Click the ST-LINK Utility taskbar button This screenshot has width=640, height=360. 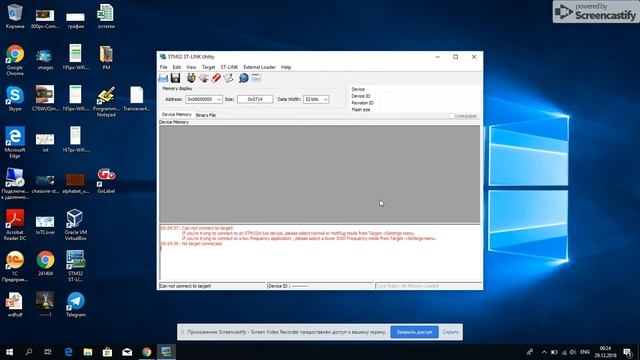166,352
